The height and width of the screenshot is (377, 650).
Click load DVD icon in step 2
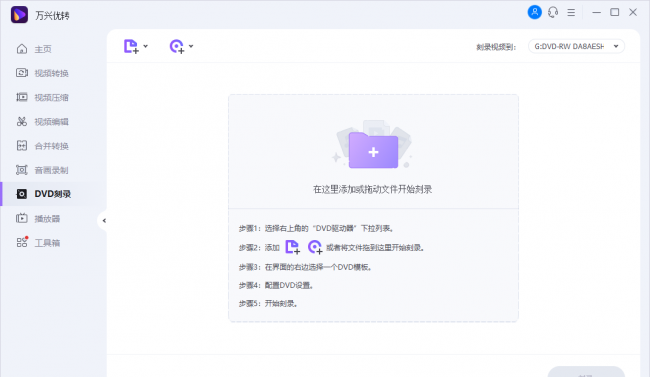tap(315, 247)
